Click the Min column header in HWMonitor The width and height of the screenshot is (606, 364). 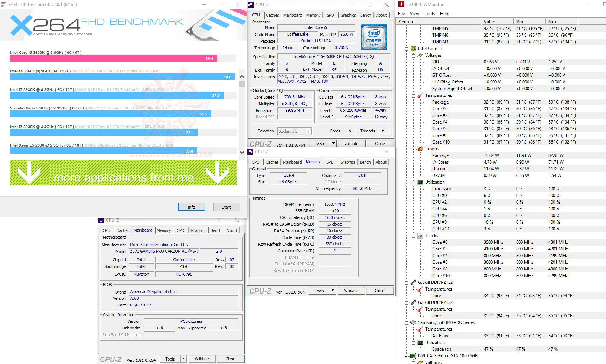tap(530, 22)
